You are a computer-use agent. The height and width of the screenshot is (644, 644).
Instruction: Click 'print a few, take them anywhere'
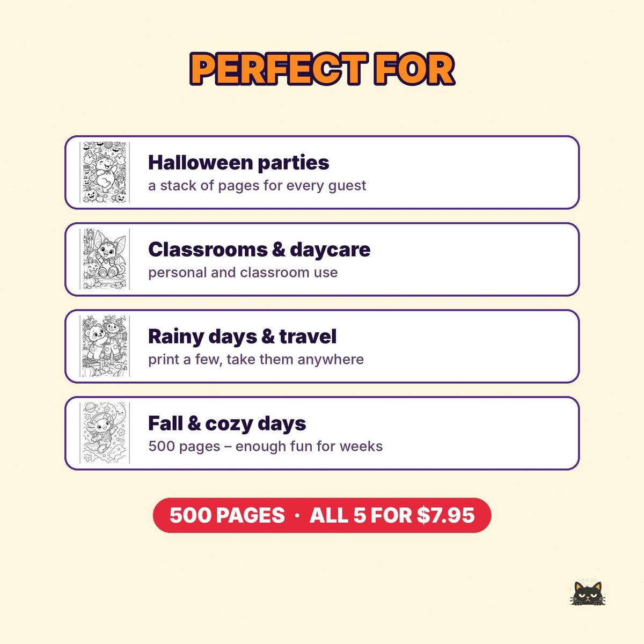(256, 360)
